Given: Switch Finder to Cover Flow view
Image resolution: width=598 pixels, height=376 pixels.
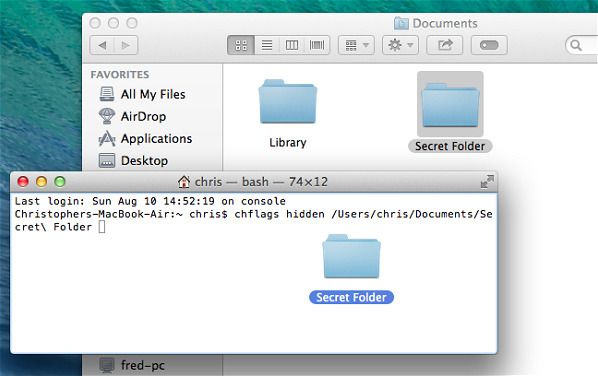Looking at the screenshot, I should pyautogui.click(x=317, y=45).
